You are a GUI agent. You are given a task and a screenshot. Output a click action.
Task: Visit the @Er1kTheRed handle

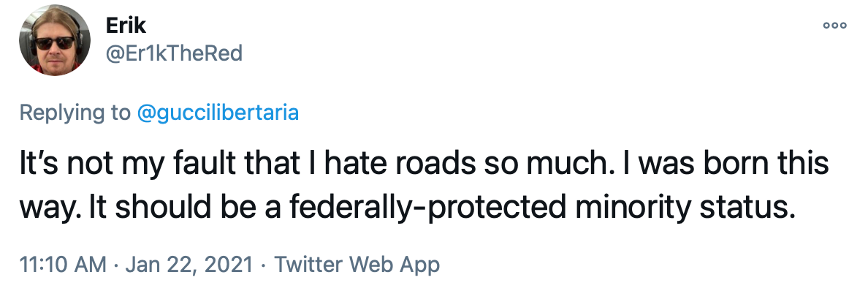173,53
